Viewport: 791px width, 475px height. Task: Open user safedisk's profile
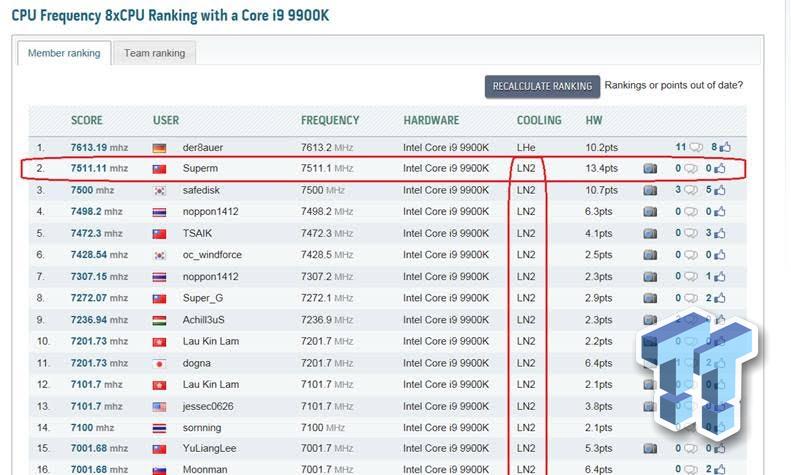[x=201, y=190]
